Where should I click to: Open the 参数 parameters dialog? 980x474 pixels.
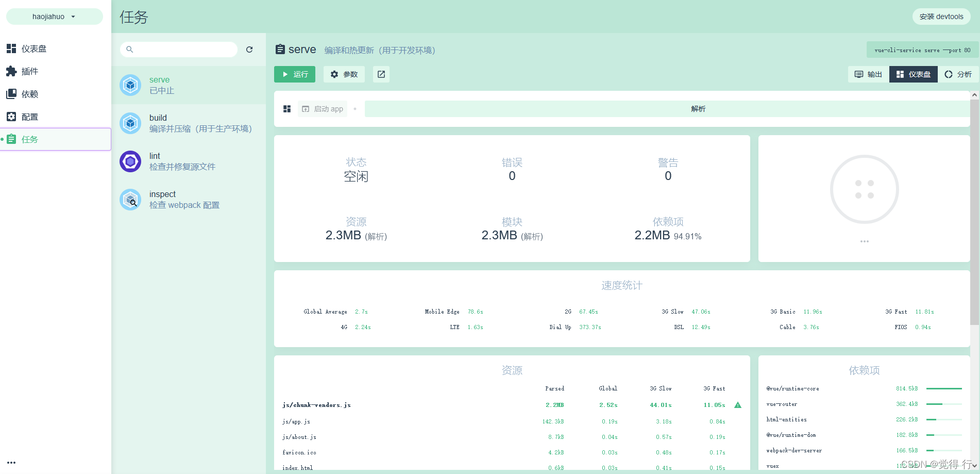[344, 74]
